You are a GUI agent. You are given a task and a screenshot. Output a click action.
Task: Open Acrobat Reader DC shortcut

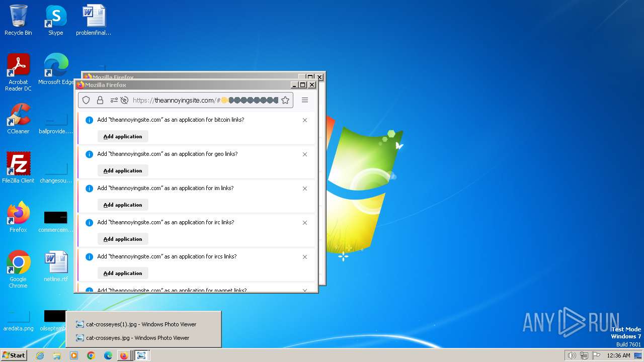click(18, 72)
